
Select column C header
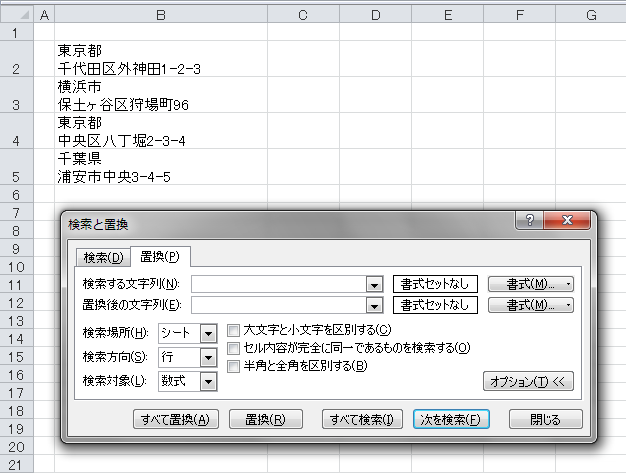pos(303,15)
